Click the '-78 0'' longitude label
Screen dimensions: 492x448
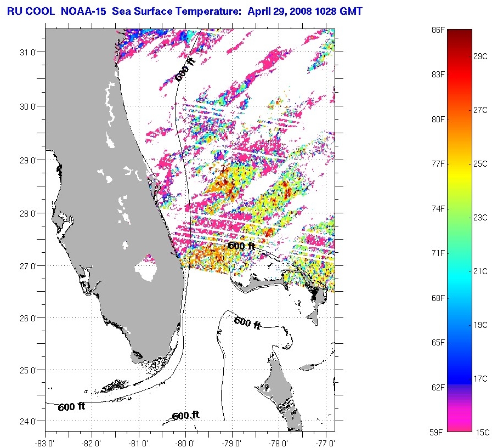point(278,443)
